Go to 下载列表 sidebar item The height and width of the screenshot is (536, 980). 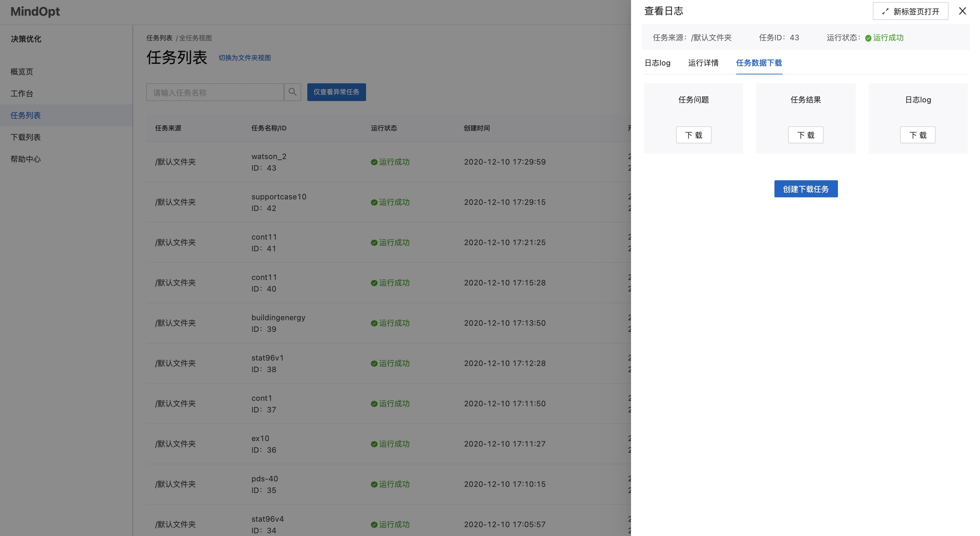click(26, 137)
